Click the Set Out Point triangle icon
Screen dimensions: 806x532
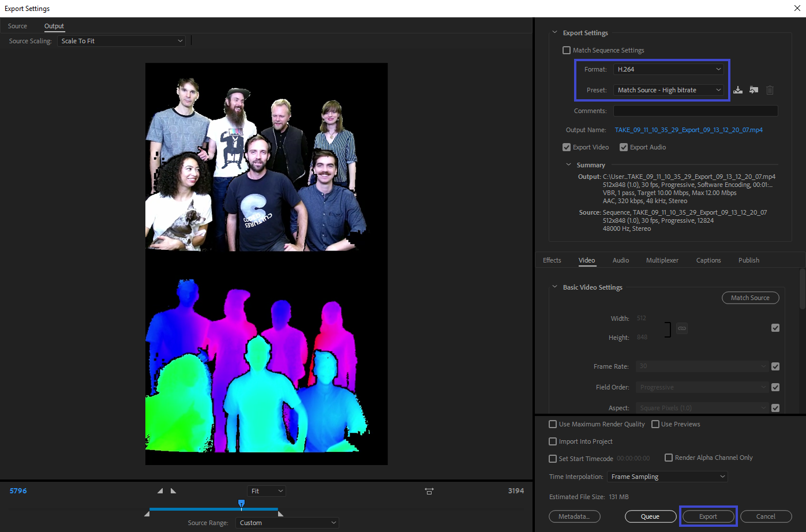(173, 491)
